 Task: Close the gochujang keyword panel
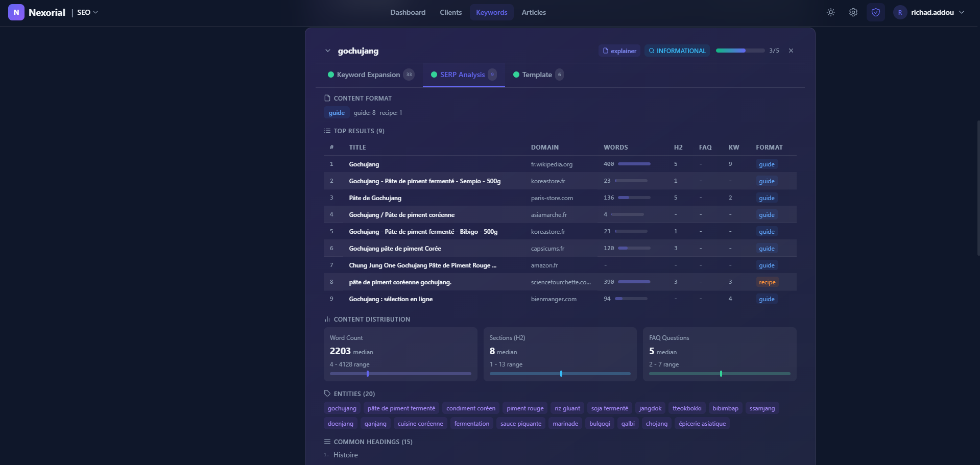click(x=791, y=51)
